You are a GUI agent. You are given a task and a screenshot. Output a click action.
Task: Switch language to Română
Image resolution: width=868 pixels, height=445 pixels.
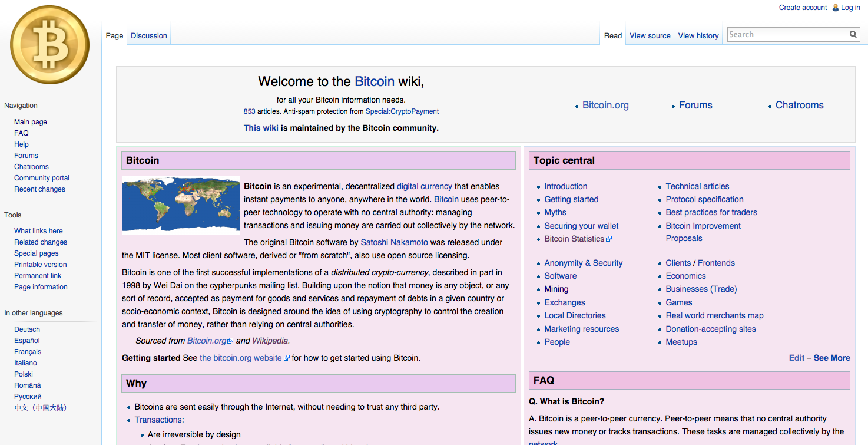[x=28, y=385]
